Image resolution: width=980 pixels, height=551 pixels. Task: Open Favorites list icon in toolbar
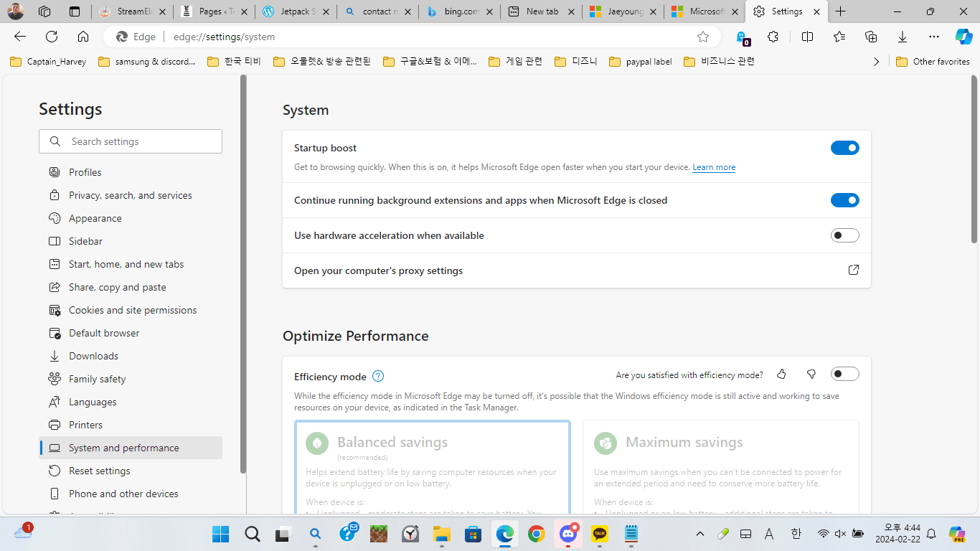(839, 37)
